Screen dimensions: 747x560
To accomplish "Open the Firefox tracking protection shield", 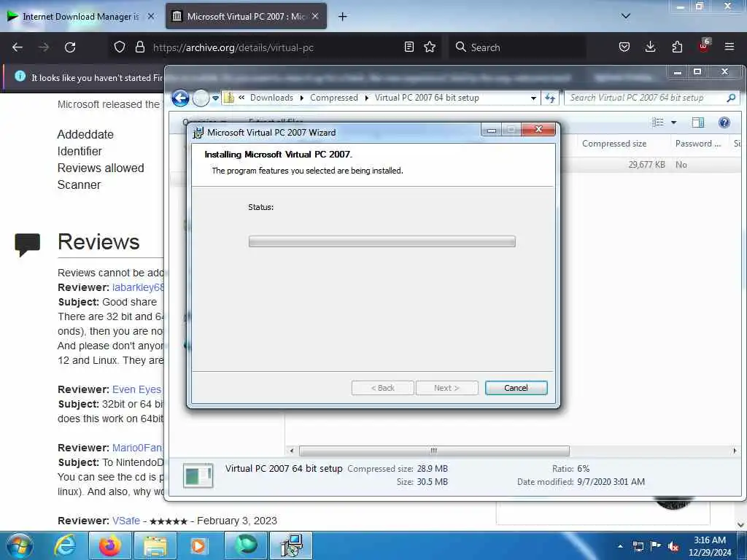I will coord(120,47).
